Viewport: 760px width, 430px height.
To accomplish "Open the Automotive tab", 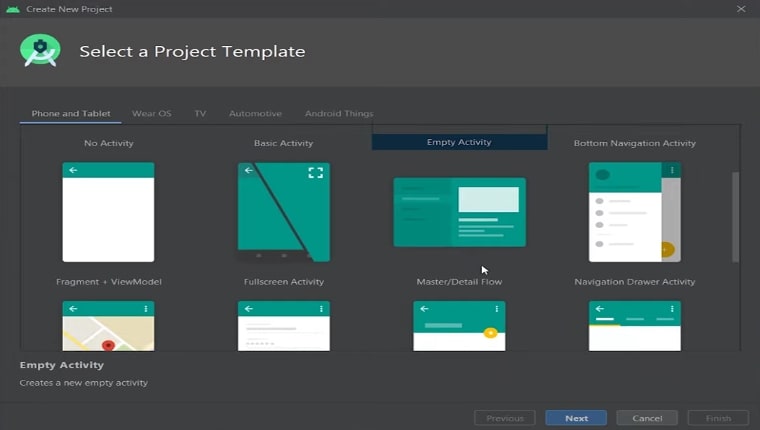I will (x=255, y=113).
